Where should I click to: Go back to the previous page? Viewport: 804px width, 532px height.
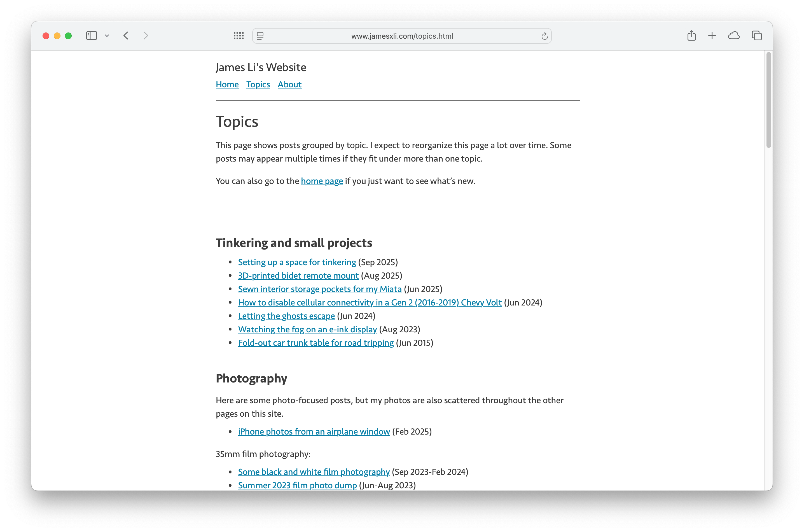point(126,36)
